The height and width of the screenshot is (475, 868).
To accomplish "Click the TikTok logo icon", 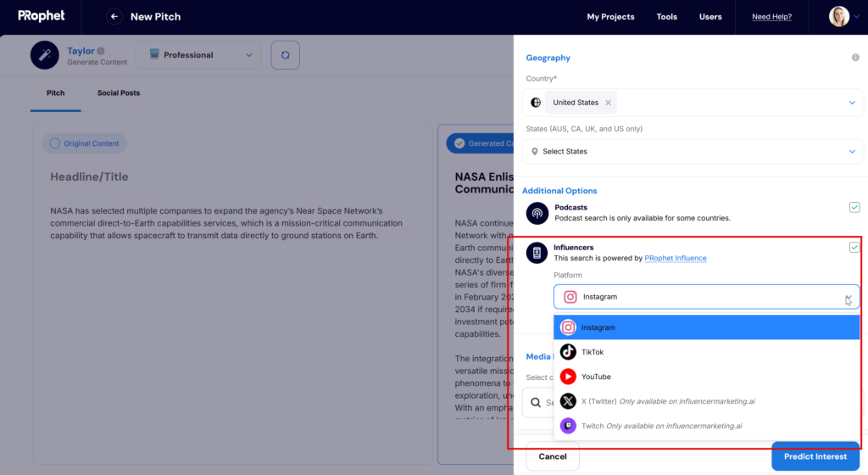I will (568, 352).
